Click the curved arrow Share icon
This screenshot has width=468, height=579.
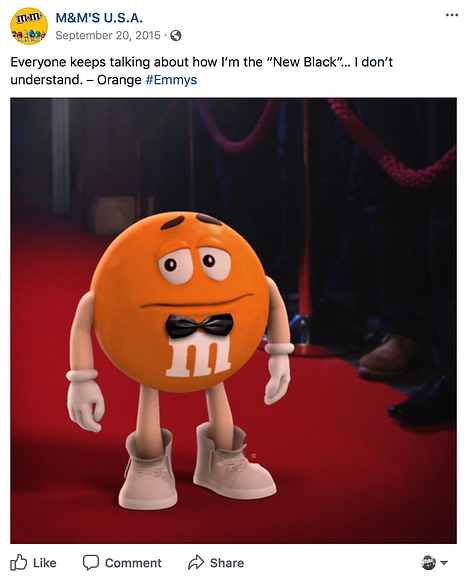(x=196, y=562)
